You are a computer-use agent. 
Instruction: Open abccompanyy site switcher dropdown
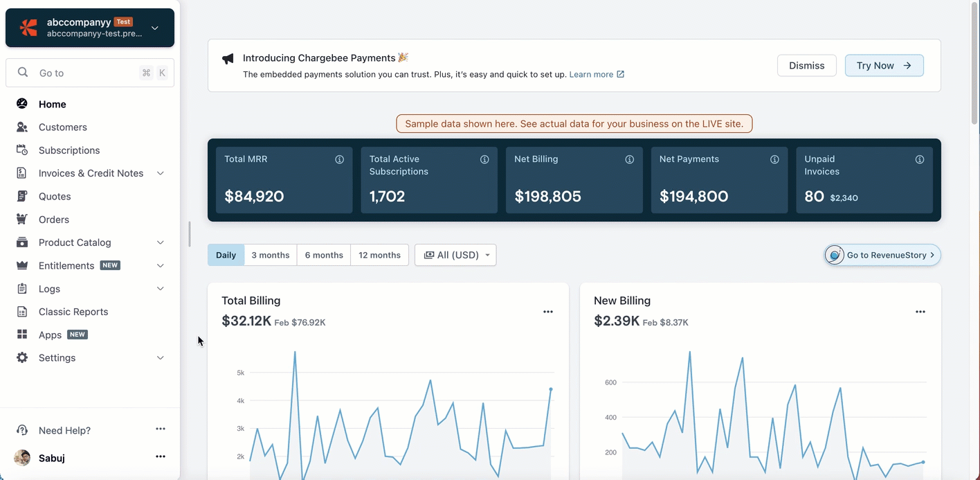pos(155,28)
